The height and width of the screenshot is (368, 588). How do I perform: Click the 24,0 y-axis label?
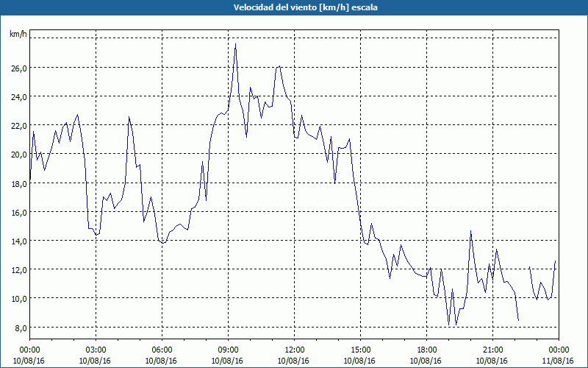(18, 97)
